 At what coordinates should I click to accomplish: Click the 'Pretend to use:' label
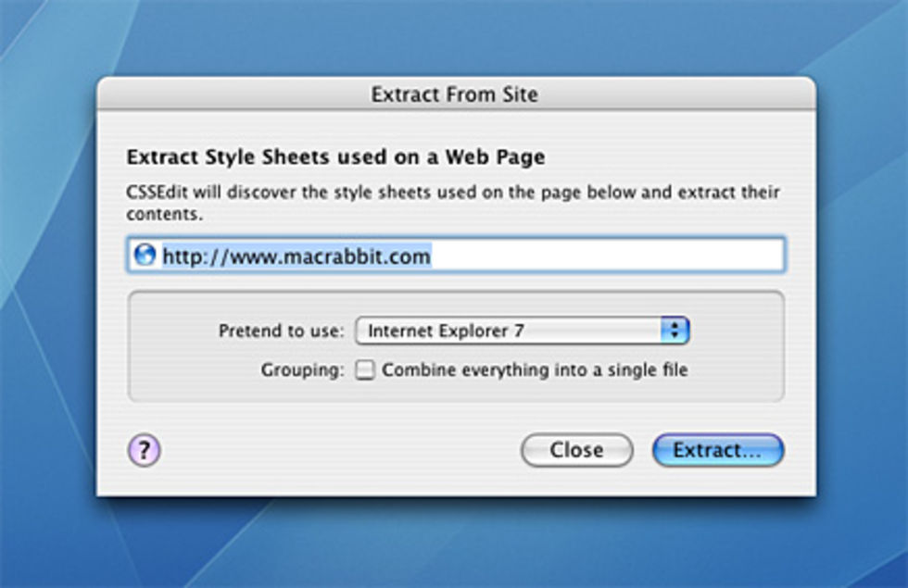point(281,331)
